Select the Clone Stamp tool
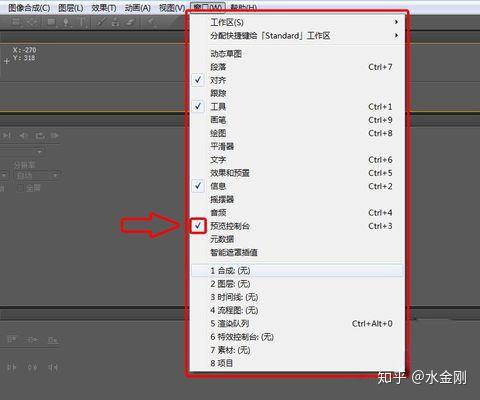Screen dimensions: 480x400 (115, 23)
